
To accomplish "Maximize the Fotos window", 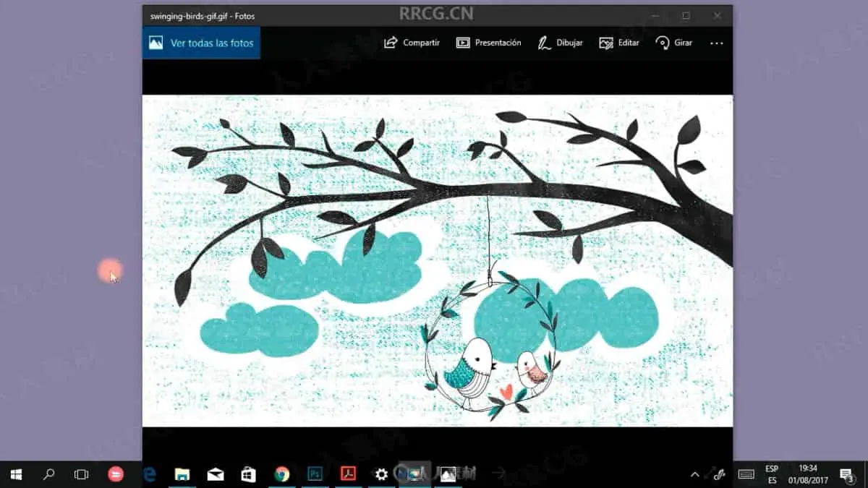I will [x=686, y=15].
